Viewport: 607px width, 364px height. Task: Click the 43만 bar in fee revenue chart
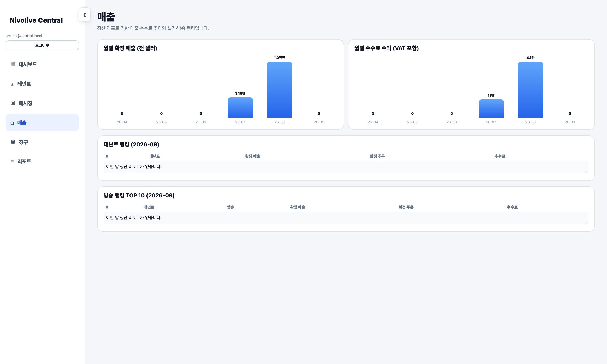click(530, 90)
